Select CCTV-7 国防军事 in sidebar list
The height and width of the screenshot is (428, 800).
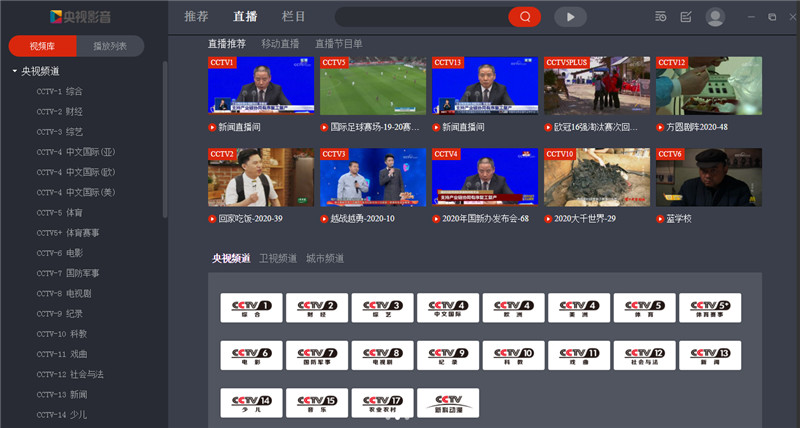(x=68, y=273)
